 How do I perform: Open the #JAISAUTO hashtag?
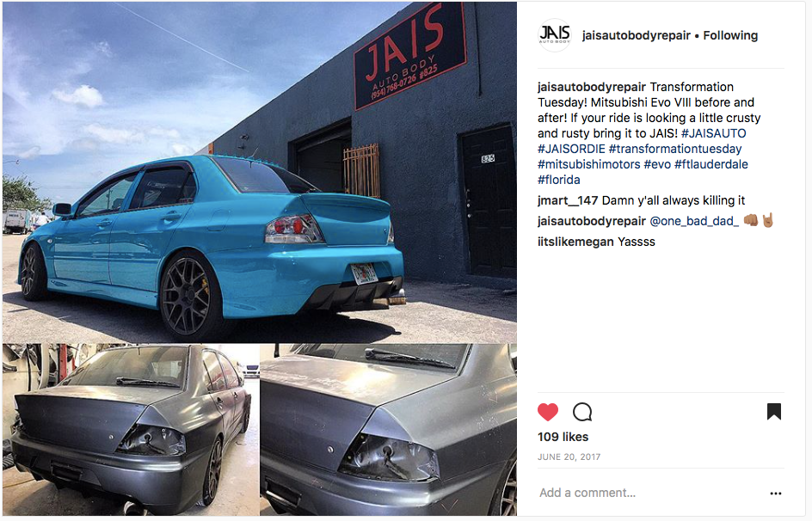tap(714, 133)
